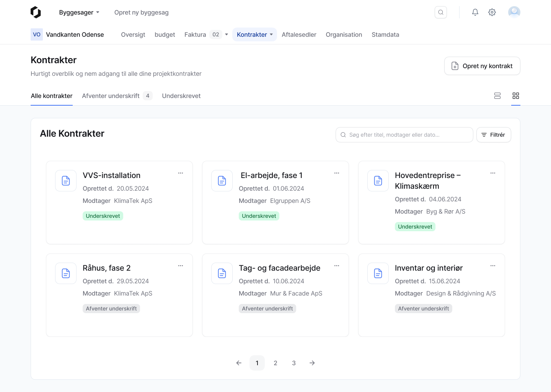
Task: Click Opret ny kontrakt button
Action: coord(482,66)
